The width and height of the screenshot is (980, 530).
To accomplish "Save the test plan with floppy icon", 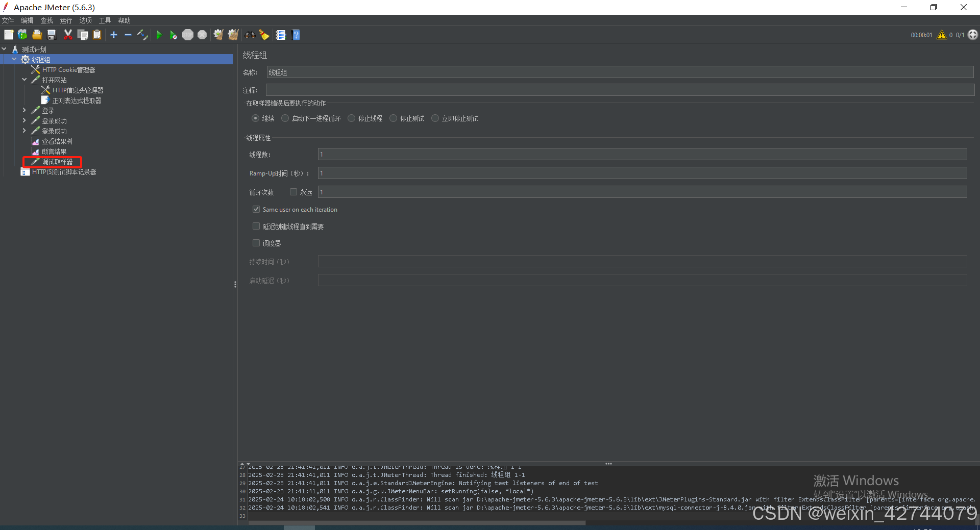I will (x=51, y=35).
